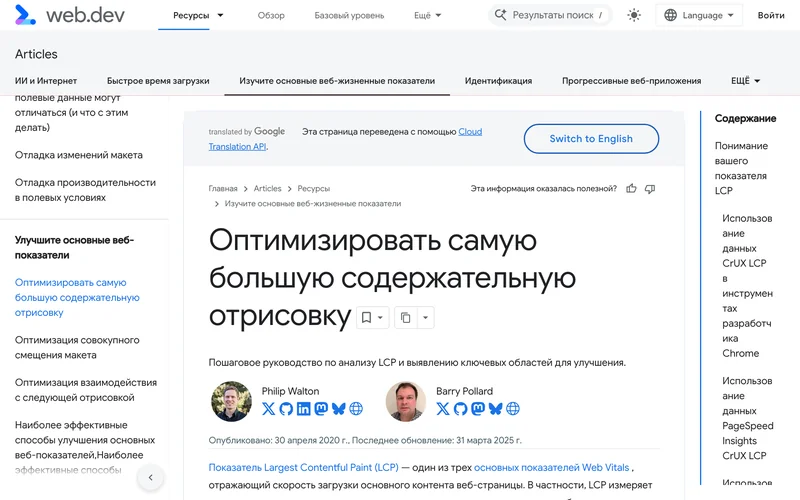Open Philip Walton's Mastodon icon
The width and height of the screenshot is (800, 500).
pos(321,409)
